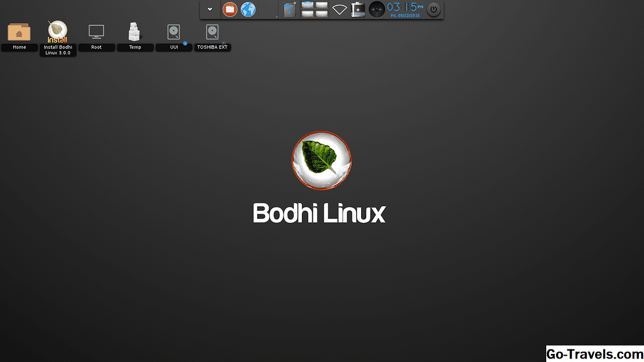Switch to the bottom-right virtual desktop
Image resolution: width=644 pixels, height=362 pixels.
point(321,13)
